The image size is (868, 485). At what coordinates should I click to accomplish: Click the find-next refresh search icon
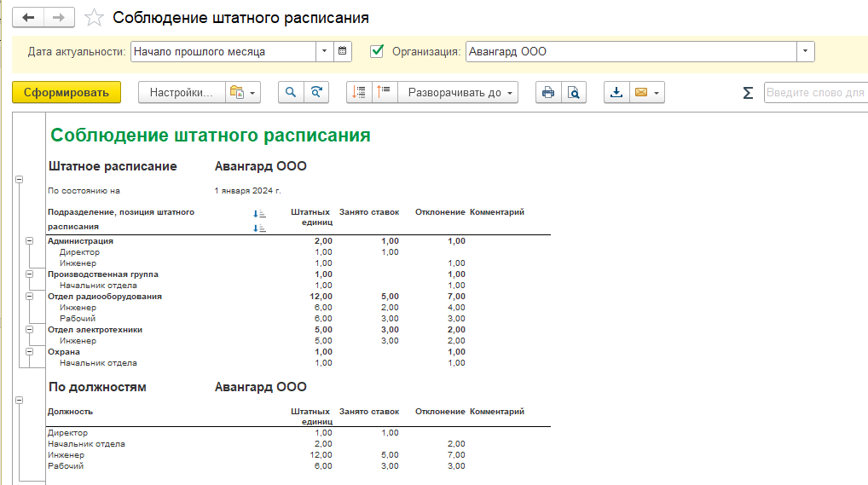(316, 92)
